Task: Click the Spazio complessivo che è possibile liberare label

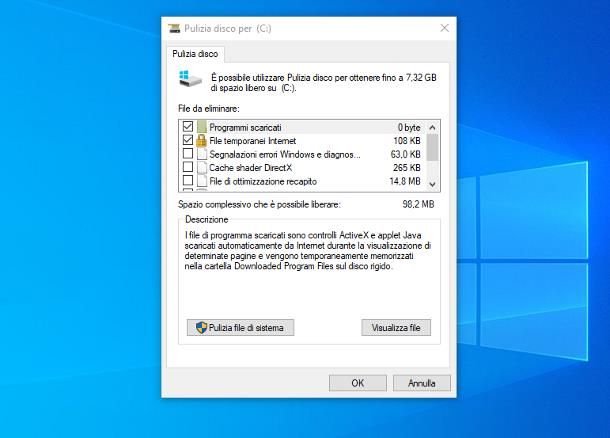Action: tap(259, 205)
